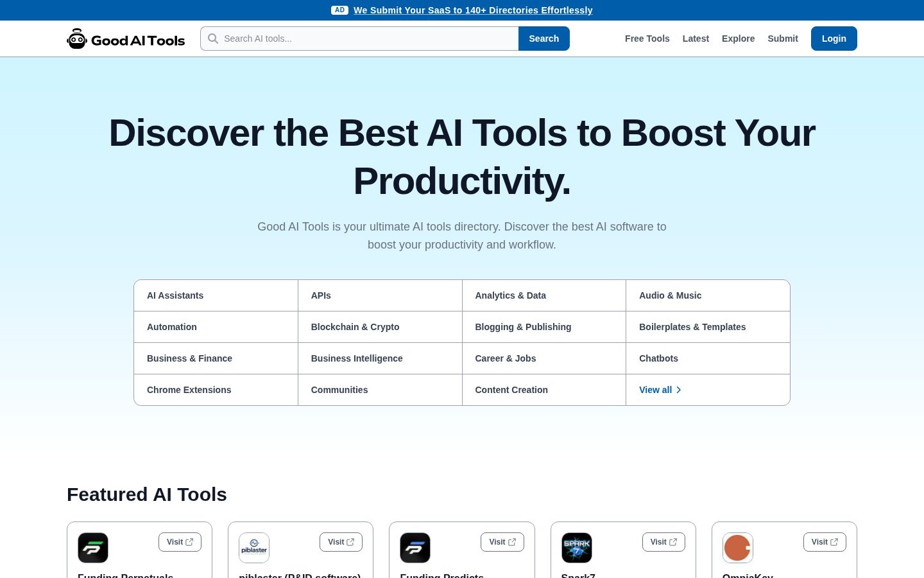This screenshot has height=578, width=924.
Task: Open the Explore navigation item
Action: [x=739, y=39]
